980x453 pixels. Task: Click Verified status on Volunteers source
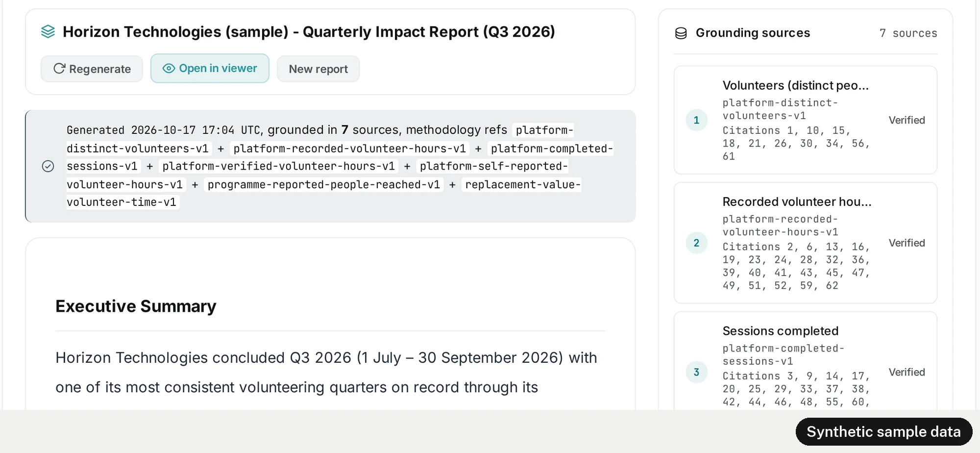click(x=906, y=120)
